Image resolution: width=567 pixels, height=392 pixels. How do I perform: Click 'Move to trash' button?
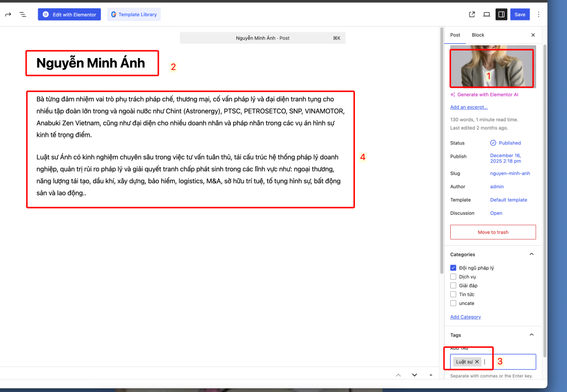click(x=493, y=232)
